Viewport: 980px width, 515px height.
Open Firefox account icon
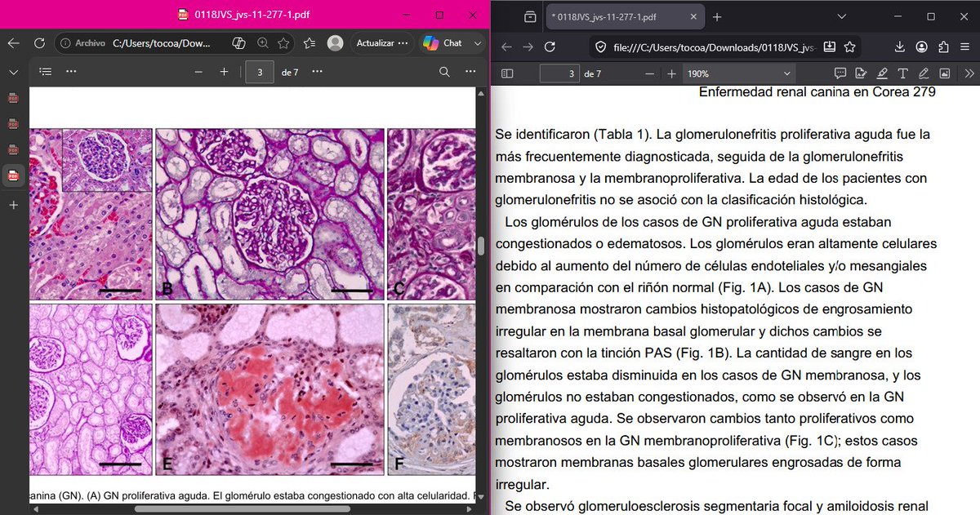(922, 47)
